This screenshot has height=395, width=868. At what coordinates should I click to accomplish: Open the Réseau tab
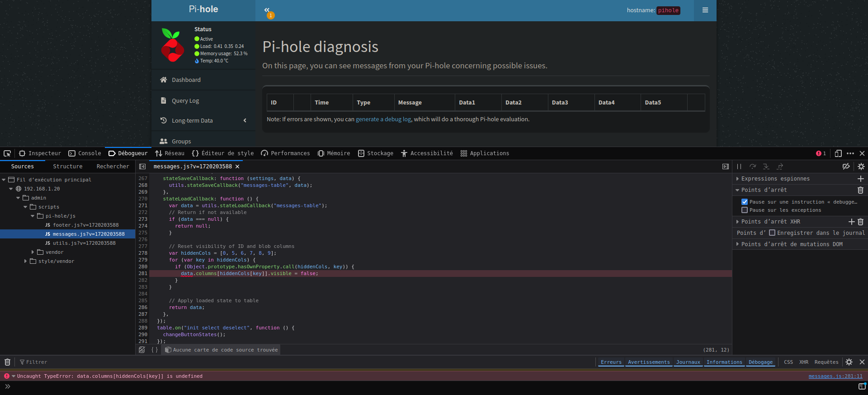[x=170, y=153]
